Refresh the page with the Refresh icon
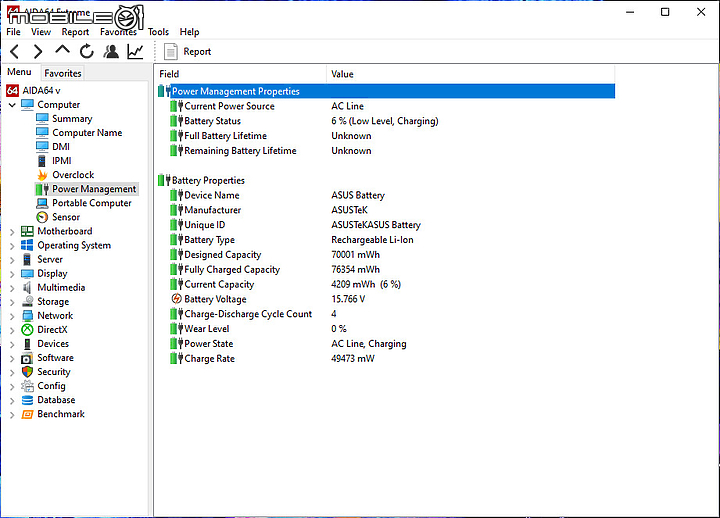The width and height of the screenshot is (720, 518). pos(86,51)
